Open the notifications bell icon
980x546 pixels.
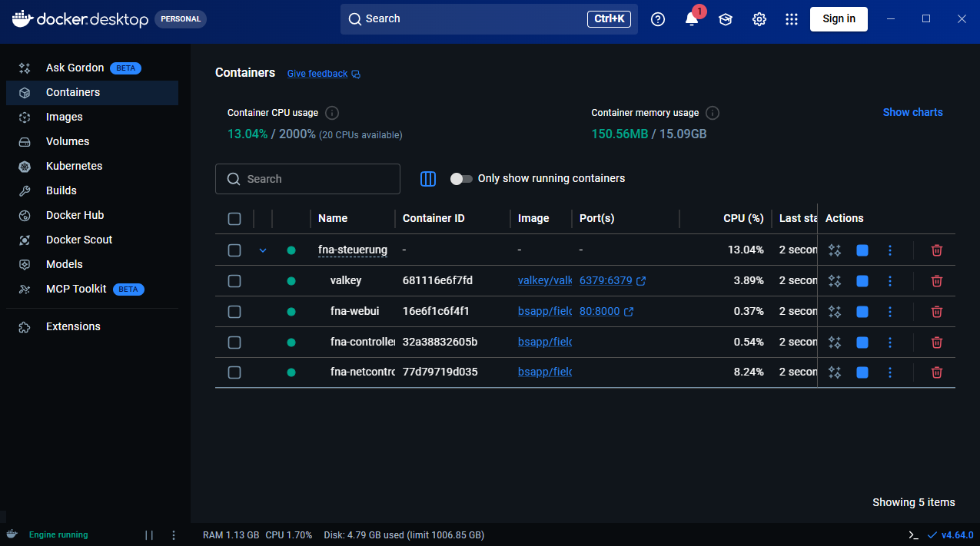coord(691,19)
